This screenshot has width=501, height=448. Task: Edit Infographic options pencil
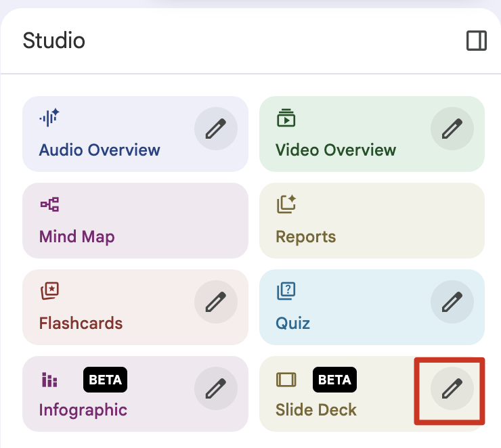pyautogui.click(x=215, y=388)
